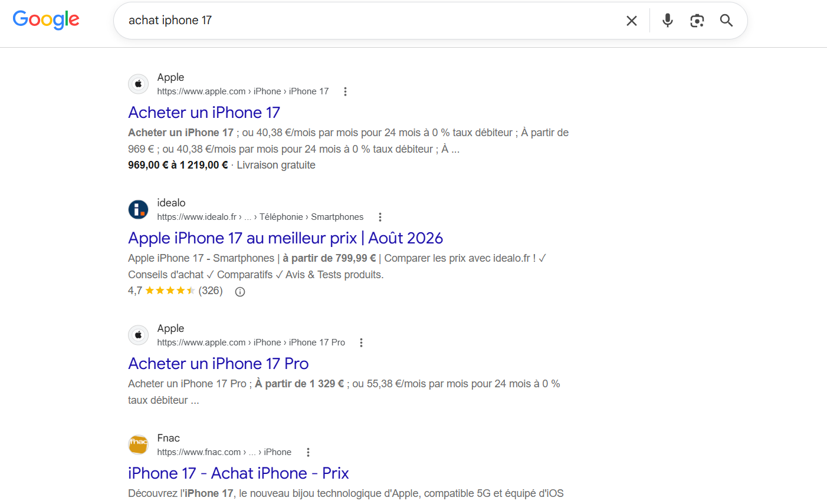Click idealo.fr Téléphonie Smartphones breadcrumb URL
Viewport: 827px width, 504px height.
[260, 217]
